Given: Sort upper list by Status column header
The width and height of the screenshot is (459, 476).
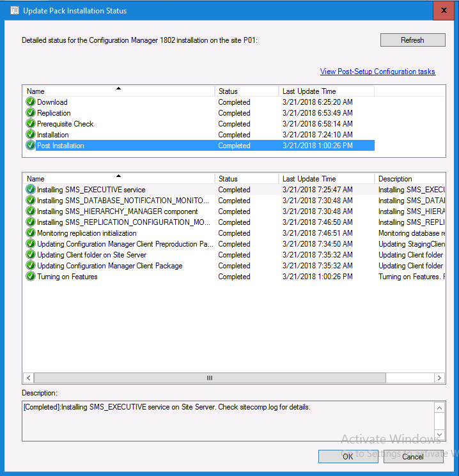Looking at the screenshot, I should pyautogui.click(x=247, y=91).
